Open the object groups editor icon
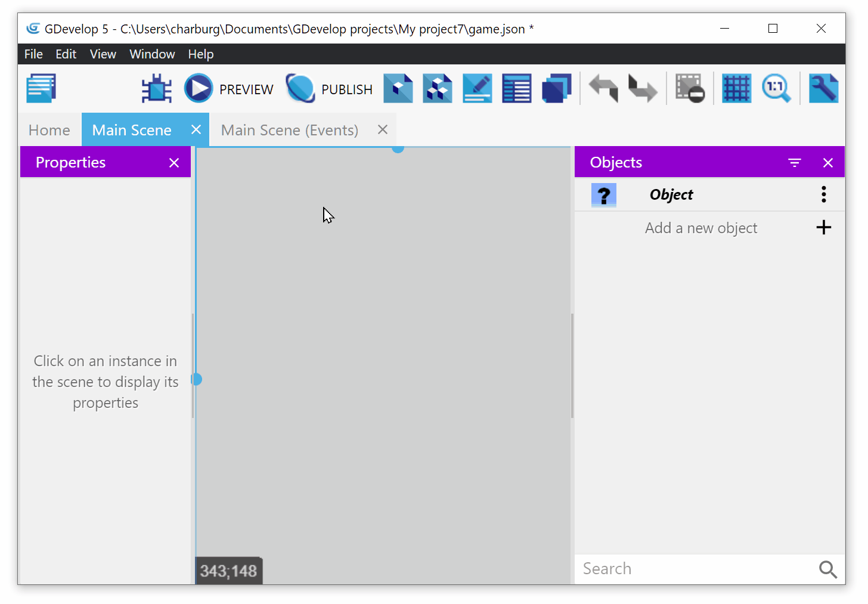 (438, 89)
